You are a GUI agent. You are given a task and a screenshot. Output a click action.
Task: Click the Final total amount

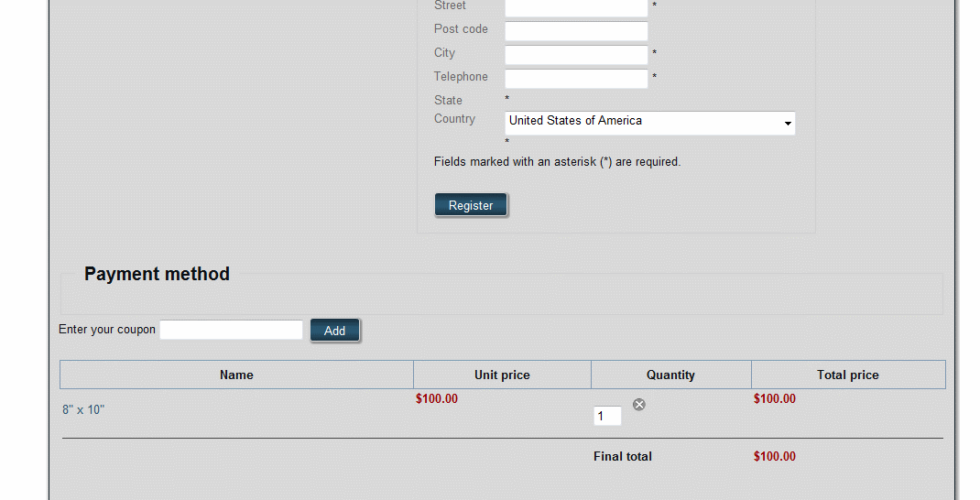[774, 456]
